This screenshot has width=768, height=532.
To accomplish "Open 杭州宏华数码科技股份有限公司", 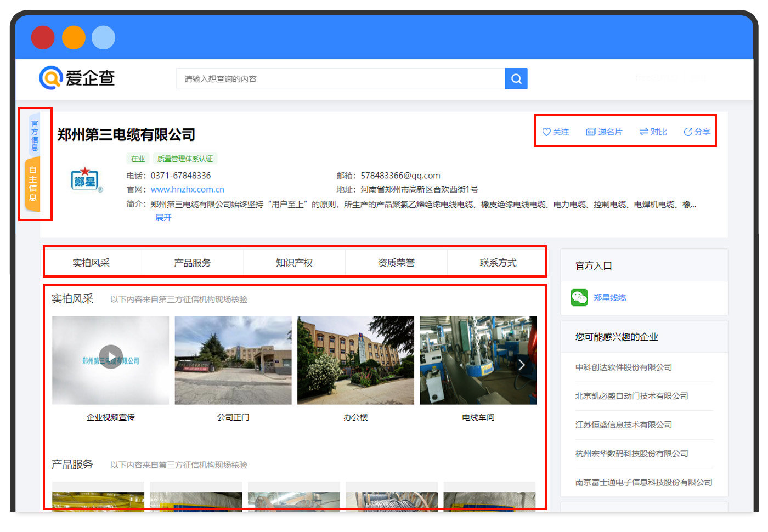I will (631, 453).
